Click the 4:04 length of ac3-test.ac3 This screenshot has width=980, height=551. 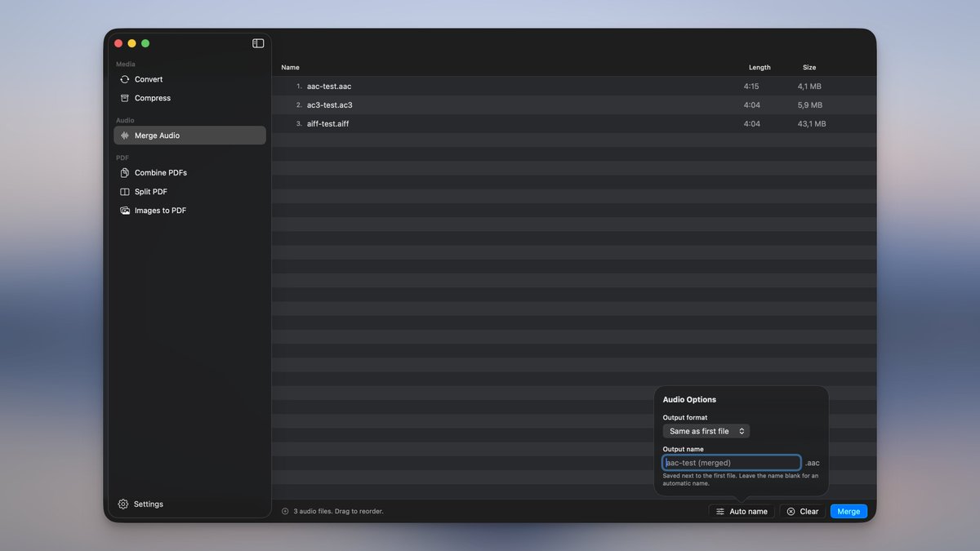[x=751, y=105]
